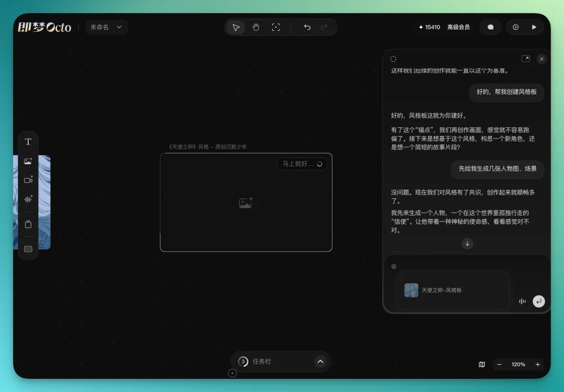This screenshot has width=564, height=392.
Task: Click the scroll-down arrow in chat
Action: (467, 243)
